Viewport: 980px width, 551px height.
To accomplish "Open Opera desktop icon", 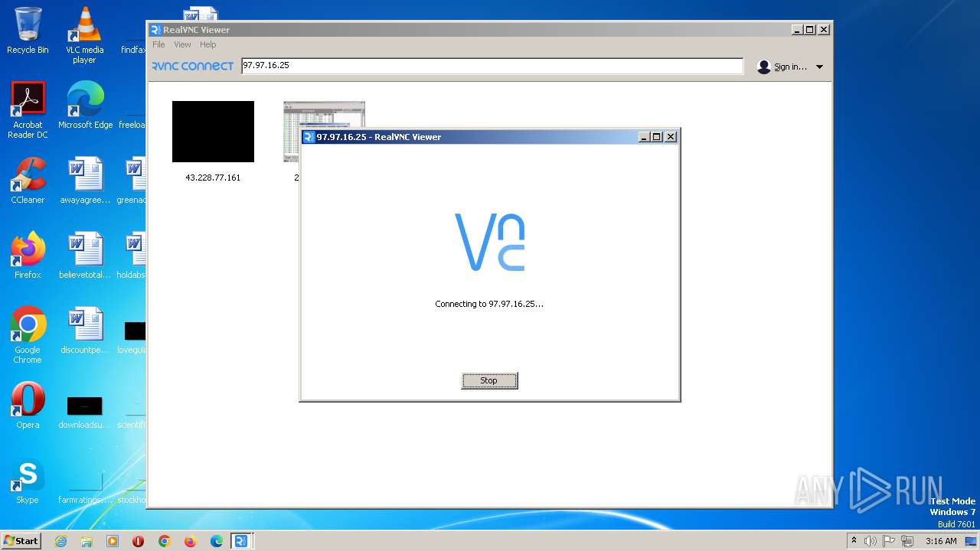I will pos(28,406).
